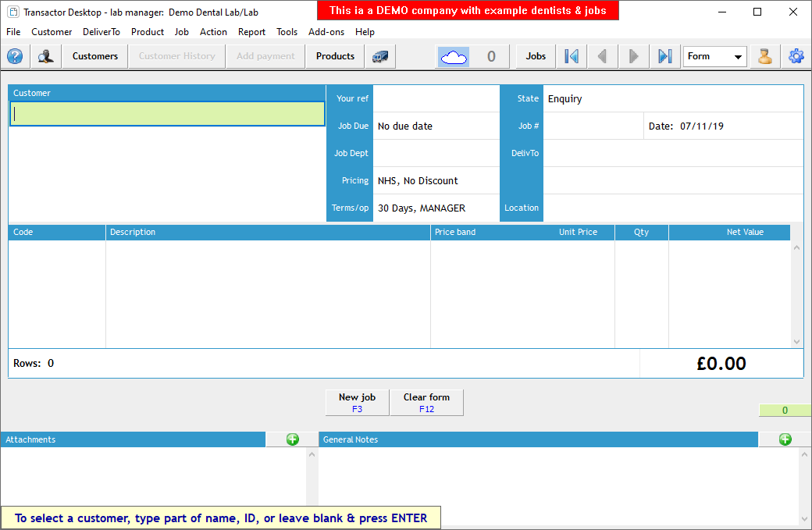
Task: Open the Customer menu
Action: coord(52,32)
